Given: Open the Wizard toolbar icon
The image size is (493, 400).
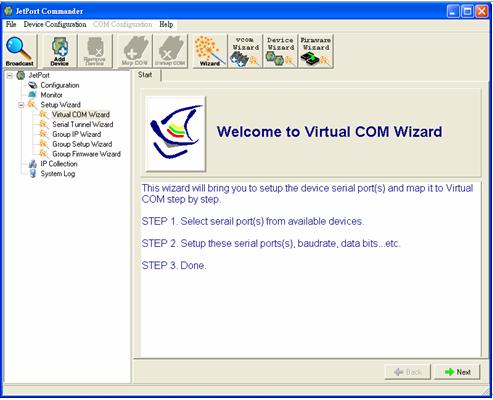Looking at the screenshot, I should pos(210,51).
